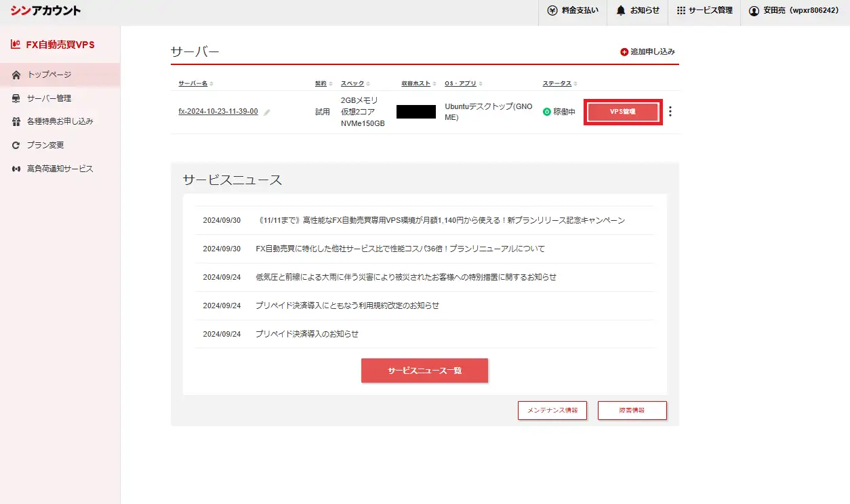Open the サービスニュース一覧 button
Screen dimensions: 850x504
[424, 371]
